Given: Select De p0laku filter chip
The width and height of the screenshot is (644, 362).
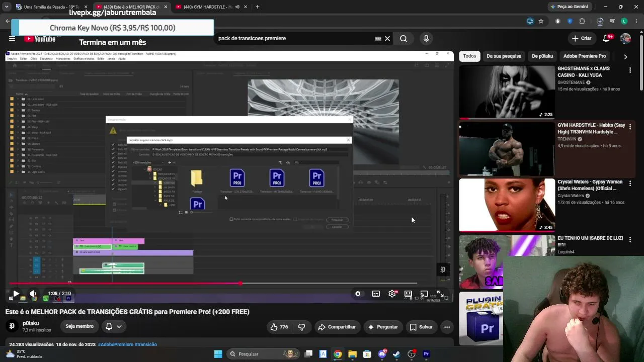Looking at the screenshot, I should (x=542, y=56).
